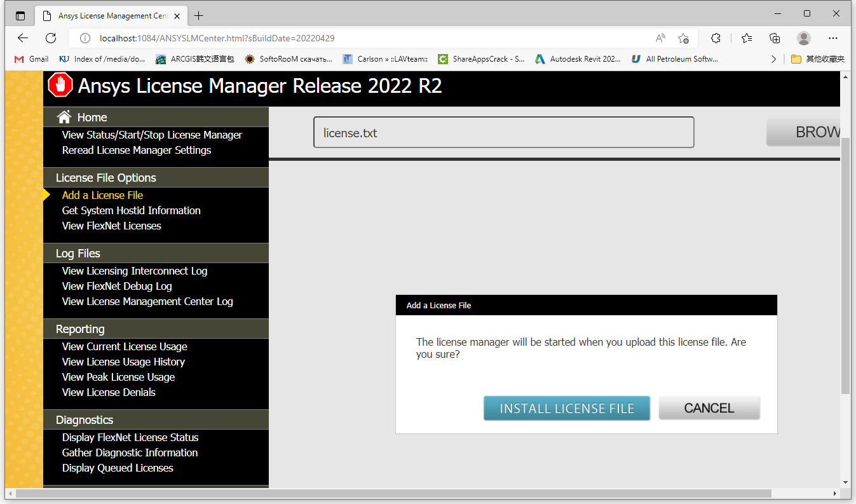Open View Peak License Usage
The width and height of the screenshot is (856, 504).
[118, 377]
